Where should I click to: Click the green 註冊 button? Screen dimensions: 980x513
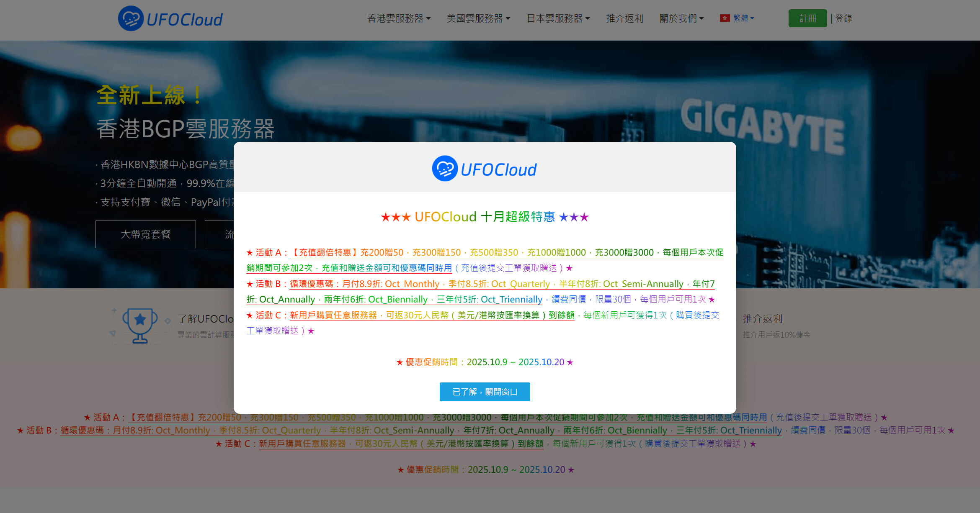pos(807,18)
